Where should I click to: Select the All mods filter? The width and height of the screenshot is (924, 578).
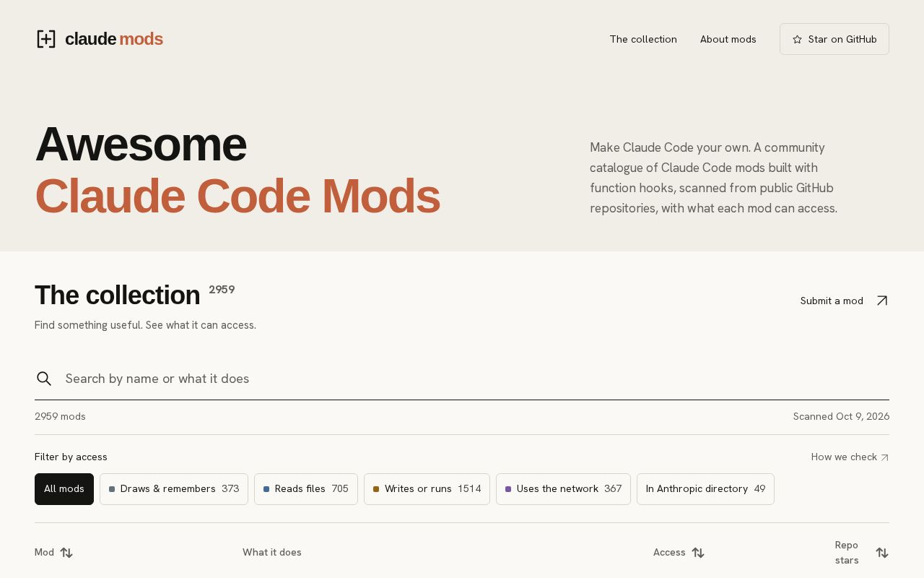[64, 489]
